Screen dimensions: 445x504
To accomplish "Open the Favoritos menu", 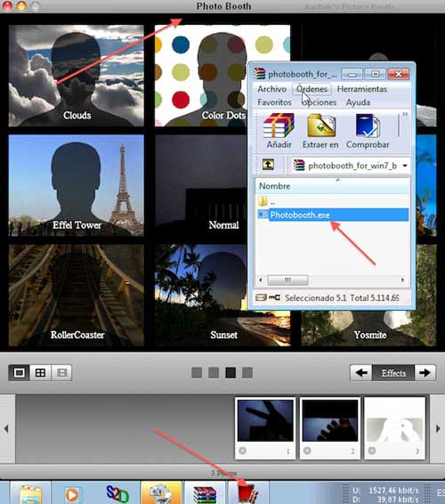I will pos(274,102).
